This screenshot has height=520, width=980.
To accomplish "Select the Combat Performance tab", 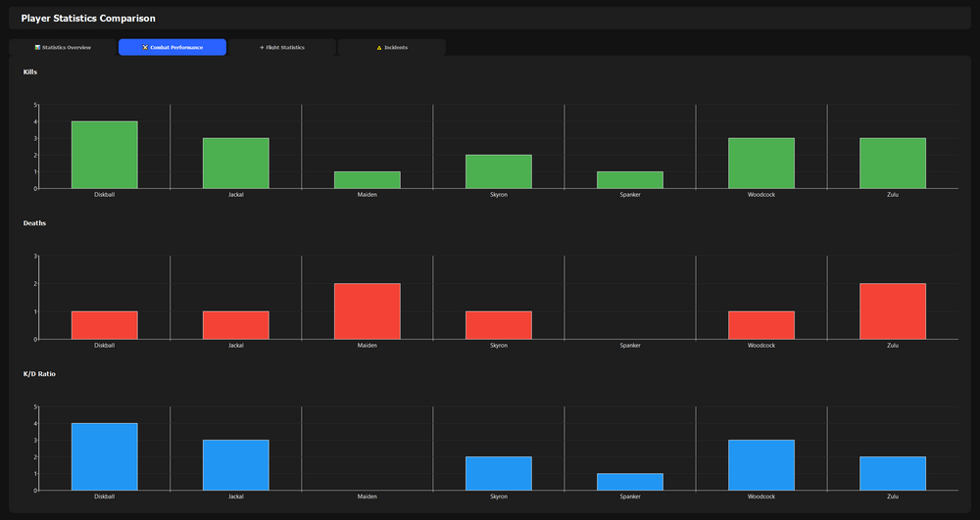I will pos(172,47).
